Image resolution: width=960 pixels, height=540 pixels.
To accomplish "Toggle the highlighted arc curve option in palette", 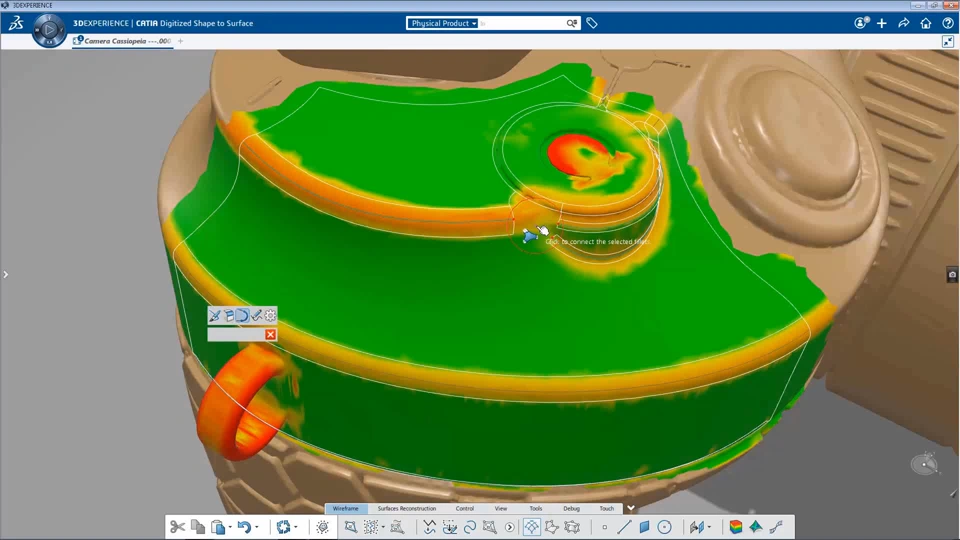I will [242, 315].
